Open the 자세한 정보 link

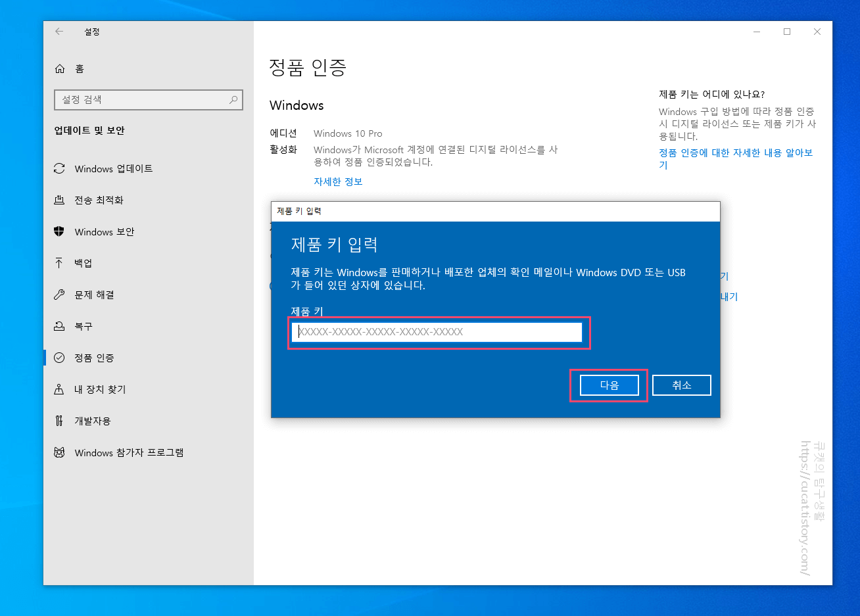tap(338, 181)
